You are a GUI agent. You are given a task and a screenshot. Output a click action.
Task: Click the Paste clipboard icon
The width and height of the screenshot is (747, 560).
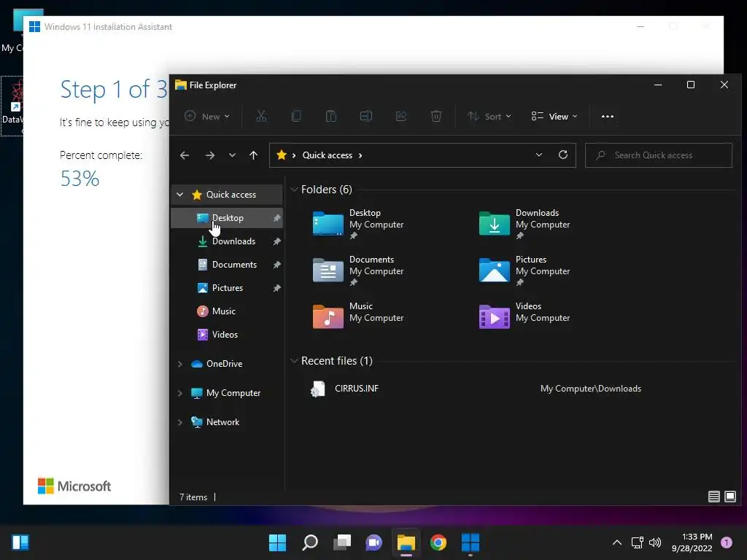click(331, 116)
